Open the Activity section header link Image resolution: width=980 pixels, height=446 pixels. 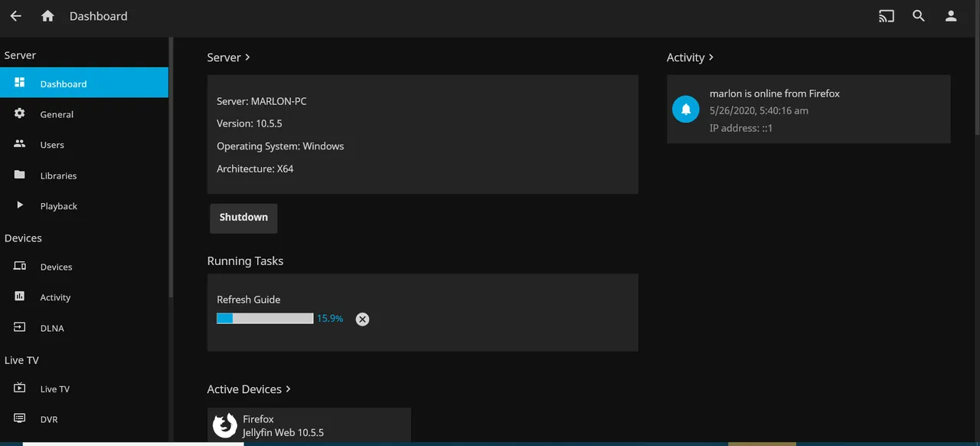coord(691,57)
